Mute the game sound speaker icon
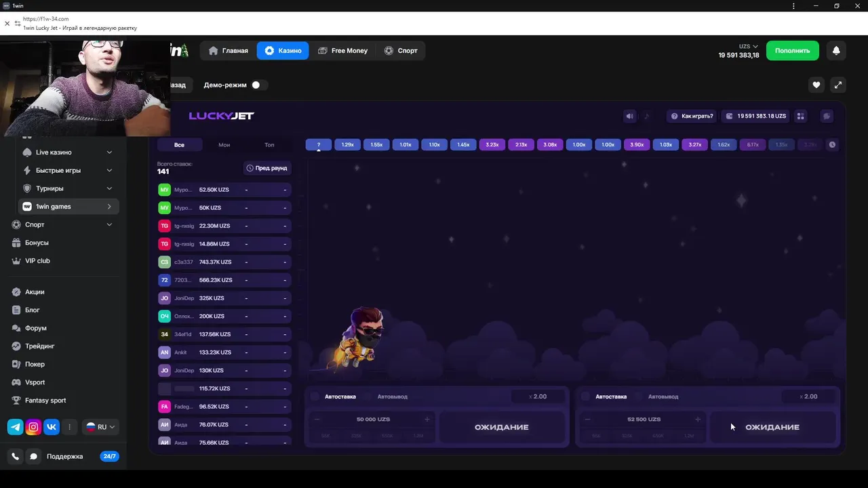Image resolution: width=868 pixels, height=488 pixels. 630,116
